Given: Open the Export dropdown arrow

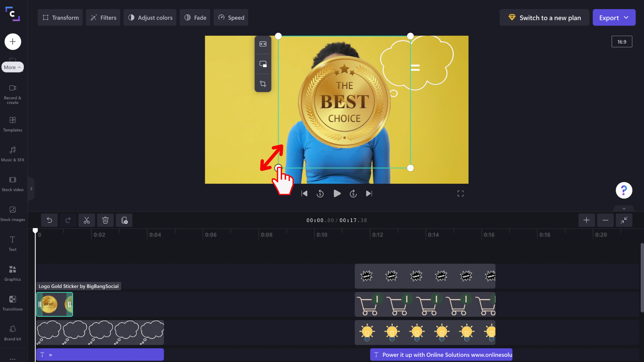Looking at the screenshot, I should pyautogui.click(x=626, y=17).
